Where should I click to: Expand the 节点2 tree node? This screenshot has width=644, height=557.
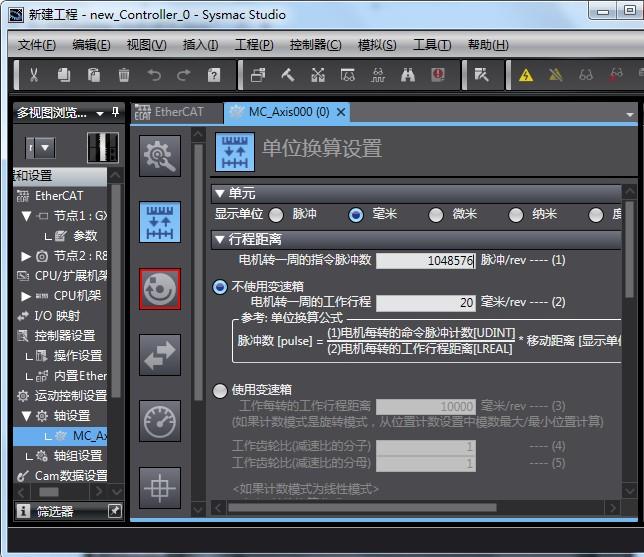(x=26, y=256)
